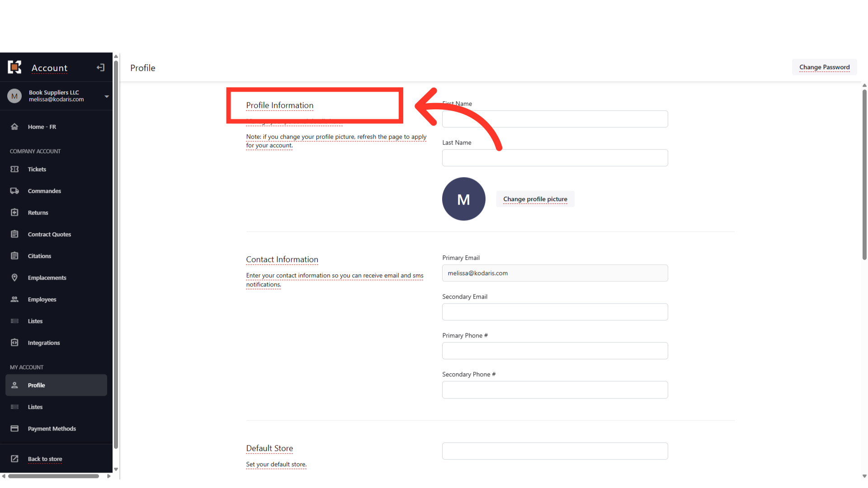Focus the Secondary Email input field
Screen dimensions: 868x488
coord(555,312)
